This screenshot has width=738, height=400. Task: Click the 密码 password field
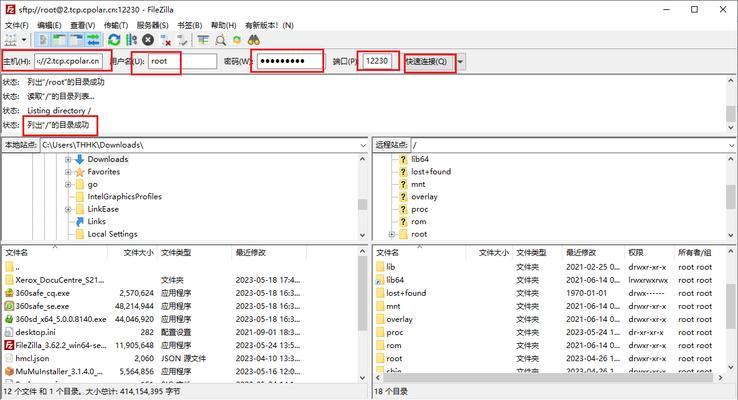[290, 61]
